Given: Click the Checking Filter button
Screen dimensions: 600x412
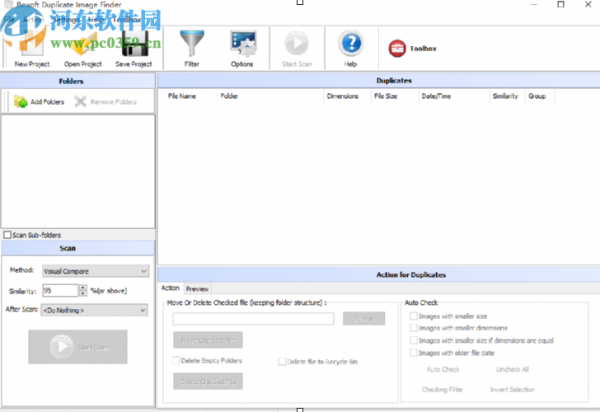Looking at the screenshot, I should pos(442,389).
